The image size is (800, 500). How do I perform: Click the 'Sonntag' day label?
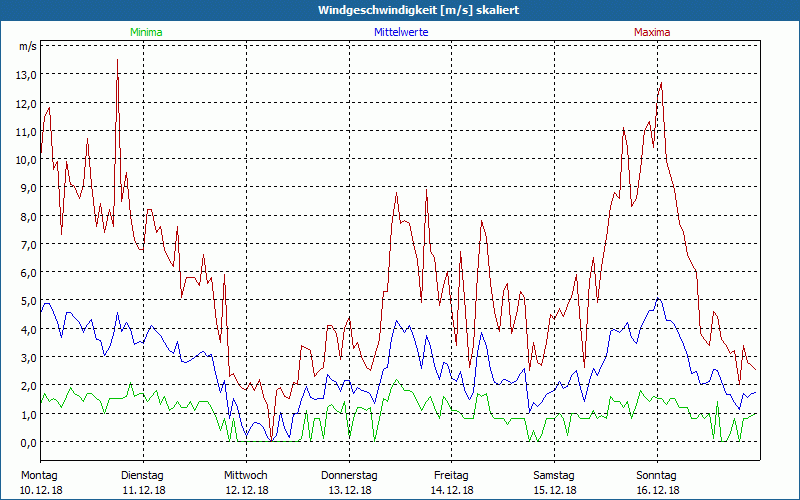(656, 476)
